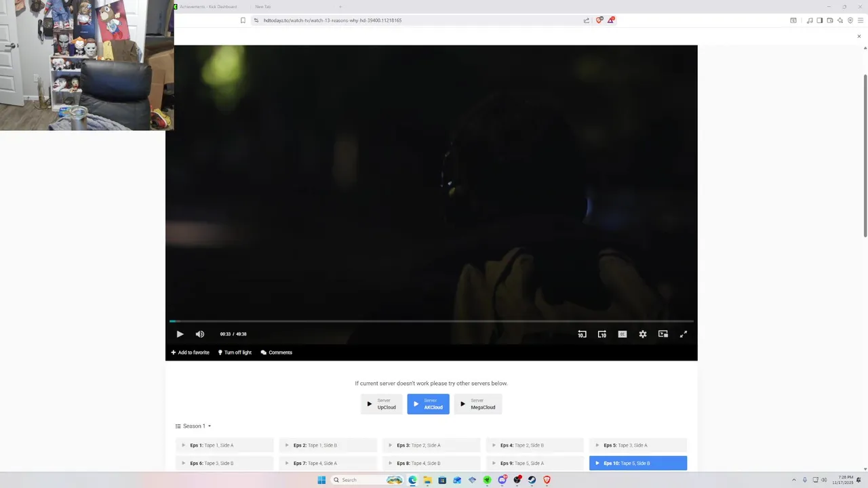Expand Season 1 dropdown
Image resolution: width=868 pixels, height=488 pixels.
[x=193, y=426]
